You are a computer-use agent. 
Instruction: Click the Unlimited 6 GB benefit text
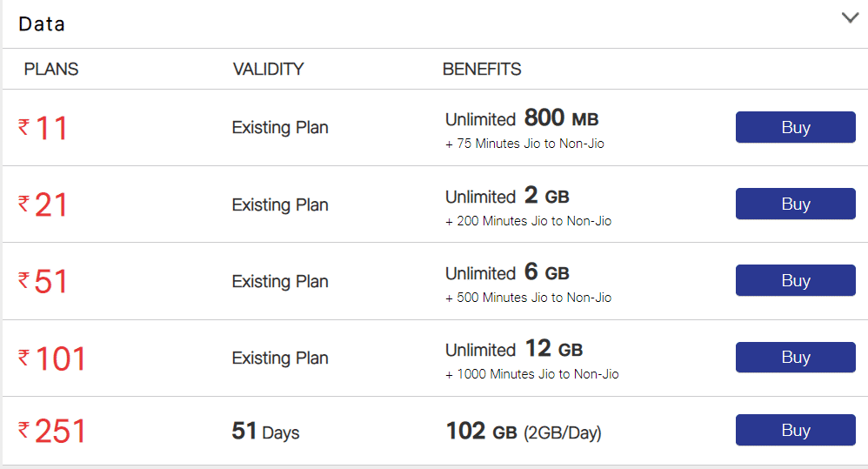507,272
